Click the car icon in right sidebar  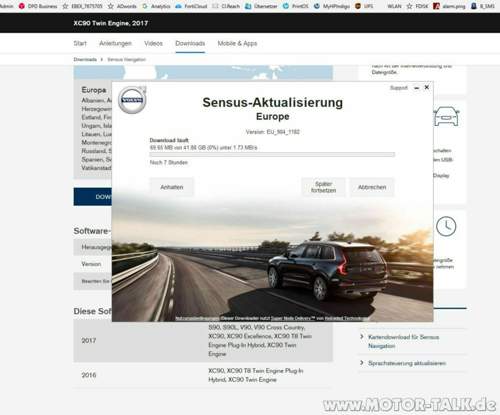point(446,116)
